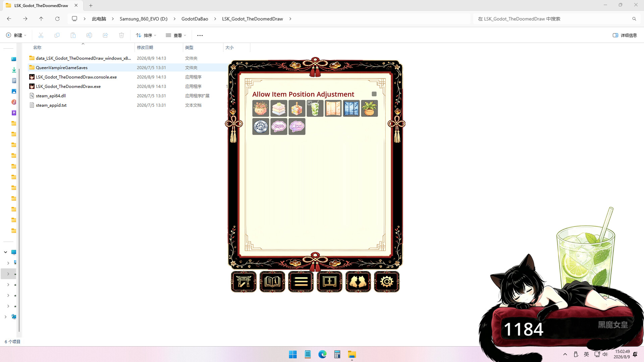Refresh the current folder view

click(57, 19)
